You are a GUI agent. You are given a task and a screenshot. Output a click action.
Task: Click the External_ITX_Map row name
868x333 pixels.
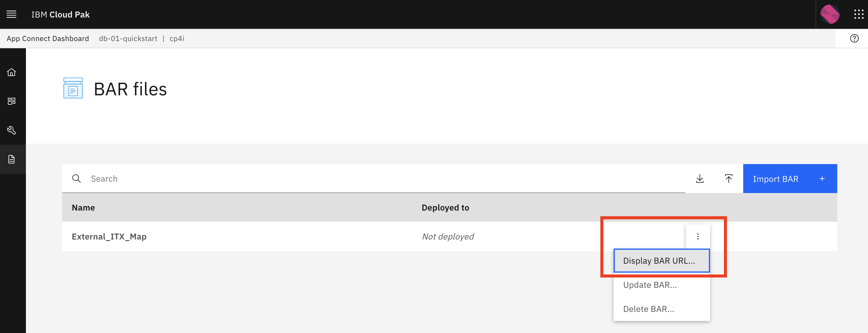(109, 236)
